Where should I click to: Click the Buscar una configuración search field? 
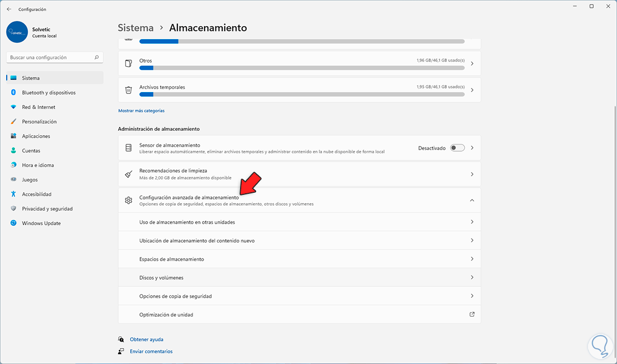[51, 58]
